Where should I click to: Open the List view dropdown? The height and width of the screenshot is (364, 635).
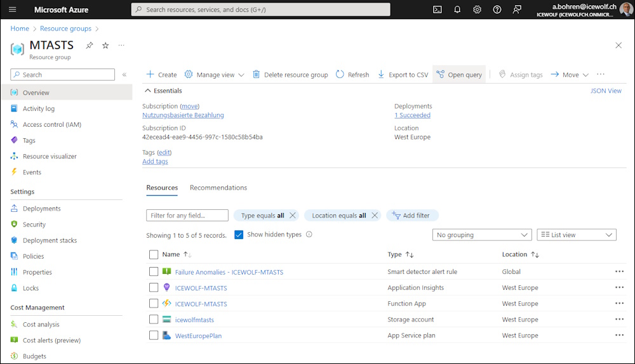[577, 235]
